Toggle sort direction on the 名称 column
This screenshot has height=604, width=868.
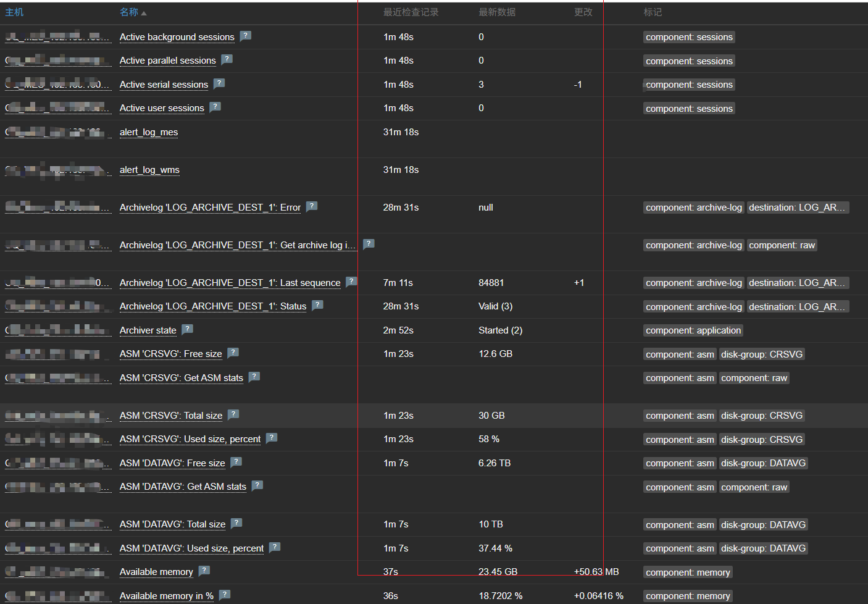(128, 12)
